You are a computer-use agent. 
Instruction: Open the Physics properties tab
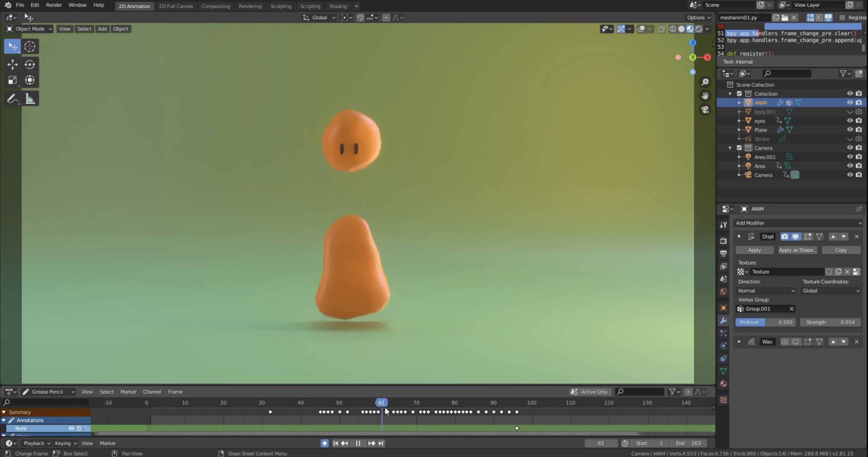click(723, 346)
